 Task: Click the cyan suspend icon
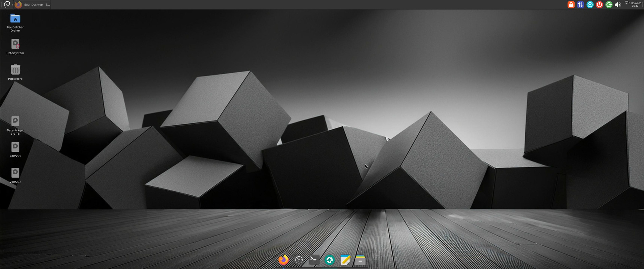click(590, 5)
